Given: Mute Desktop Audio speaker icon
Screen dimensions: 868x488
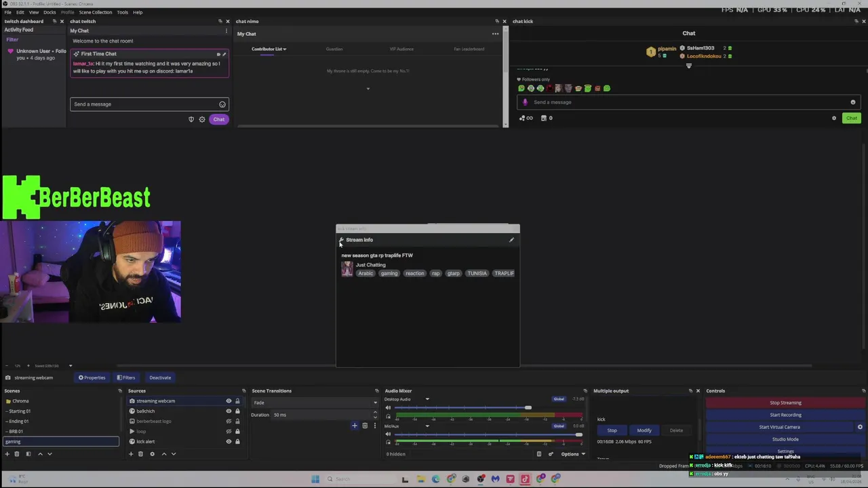Looking at the screenshot, I should pos(388,408).
